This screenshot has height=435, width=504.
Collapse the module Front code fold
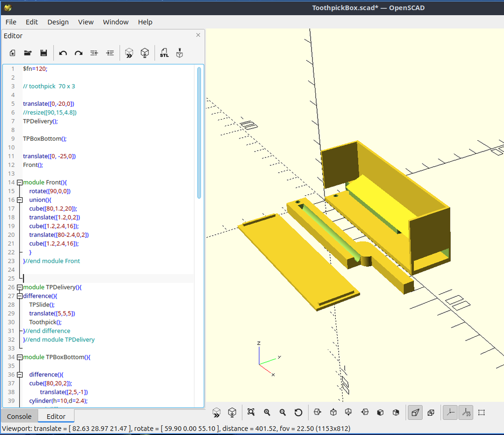tap(20, 183)
